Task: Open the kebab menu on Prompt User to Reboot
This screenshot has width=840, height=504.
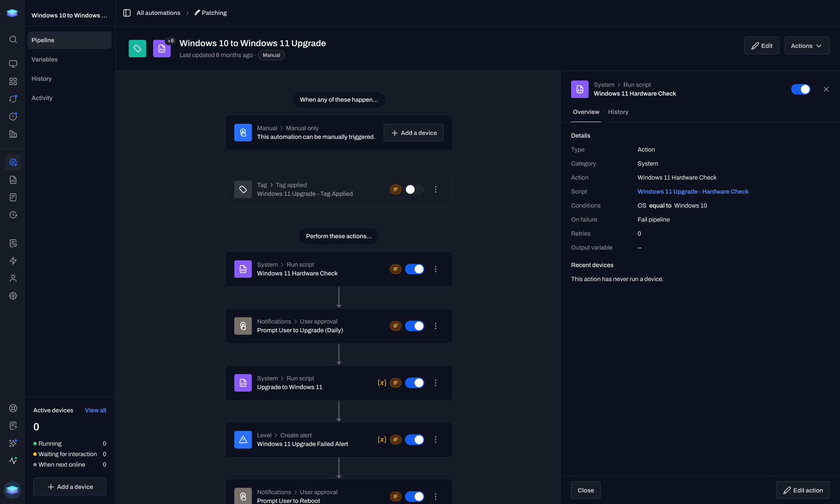Action: [436, 496]
